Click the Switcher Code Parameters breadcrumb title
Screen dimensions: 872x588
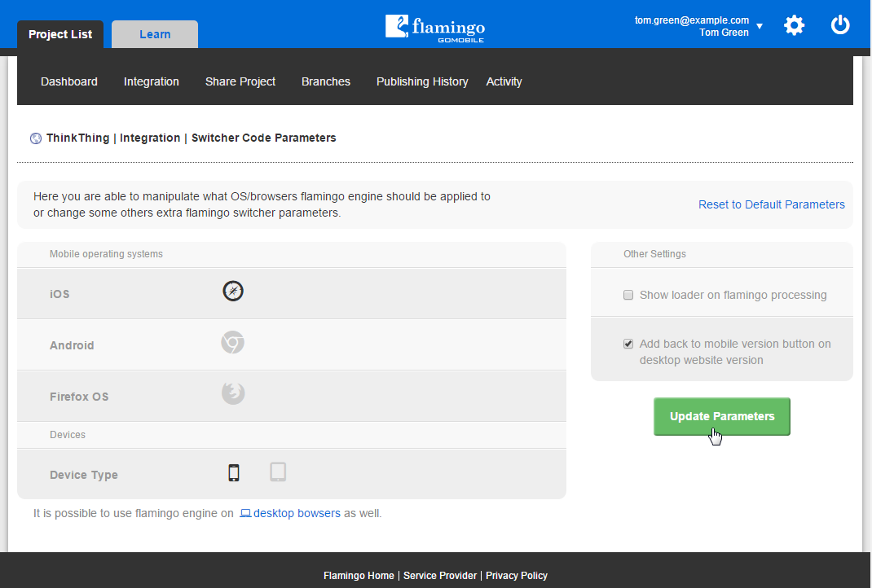[263, 138]
